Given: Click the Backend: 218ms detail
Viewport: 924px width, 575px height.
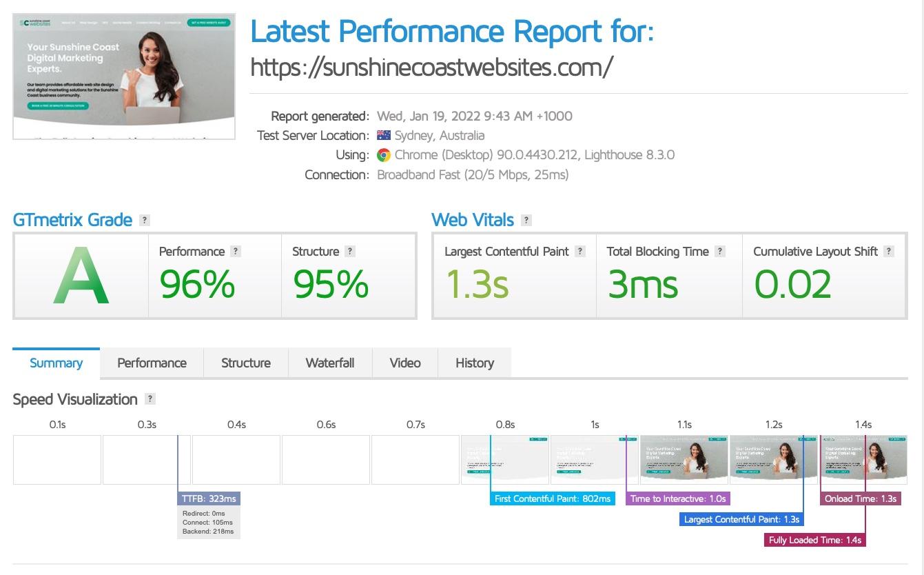Looking at the screenshot, I should pos(208,532).
